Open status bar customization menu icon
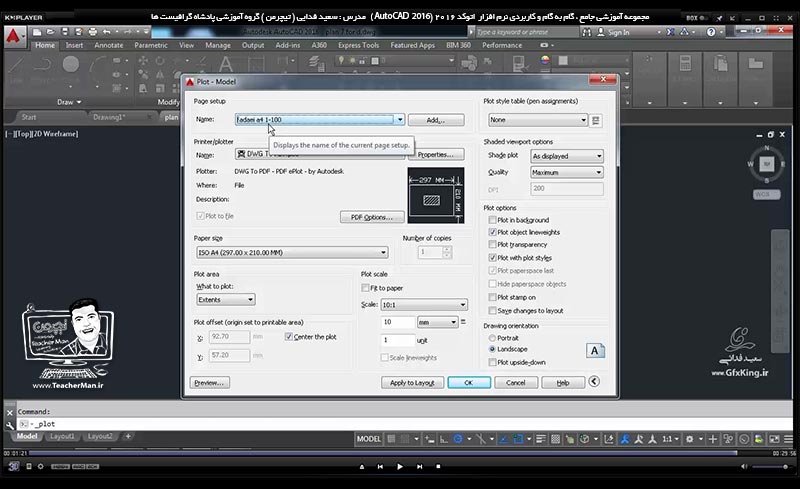The height and width of the screenshot is (489, 800). 788,438
